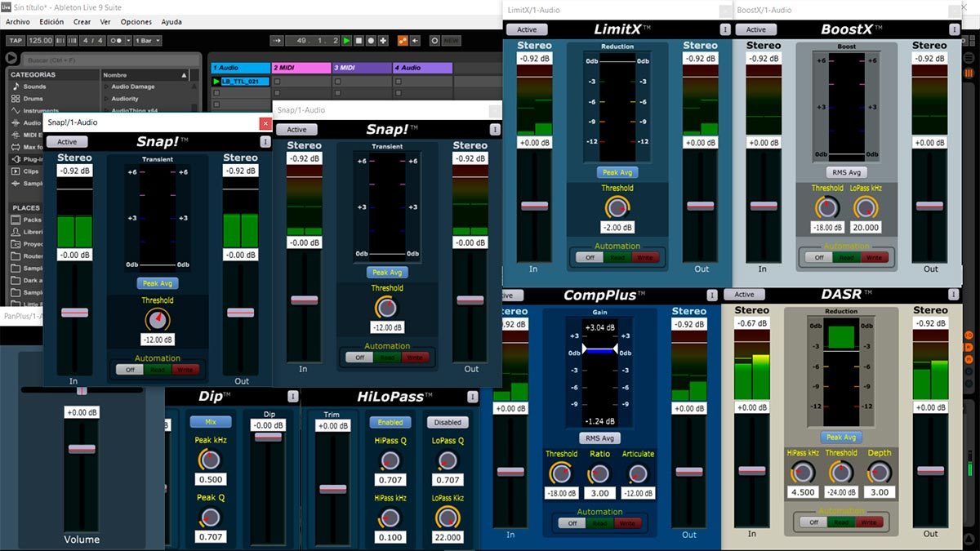Click the LimitX Threshold knob
Viewport: 980px width, 551px height.
tap(618, 207)
